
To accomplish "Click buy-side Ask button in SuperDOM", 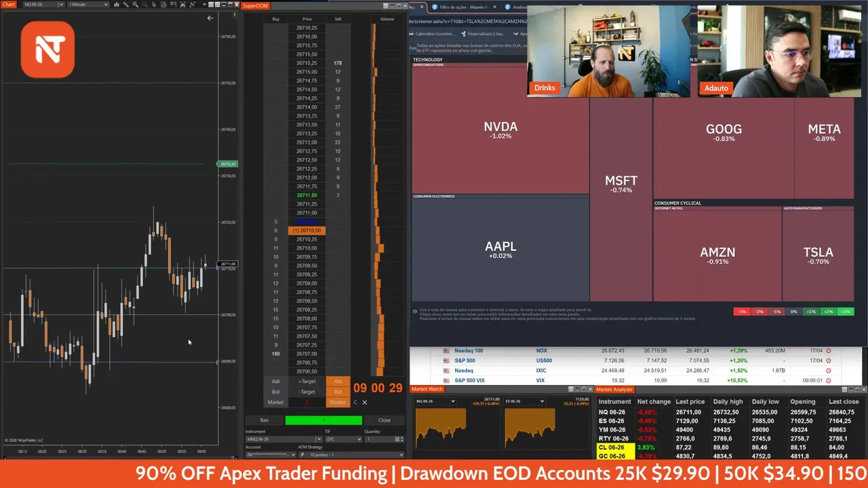I will pyautogui.click(x=276, y=382).
